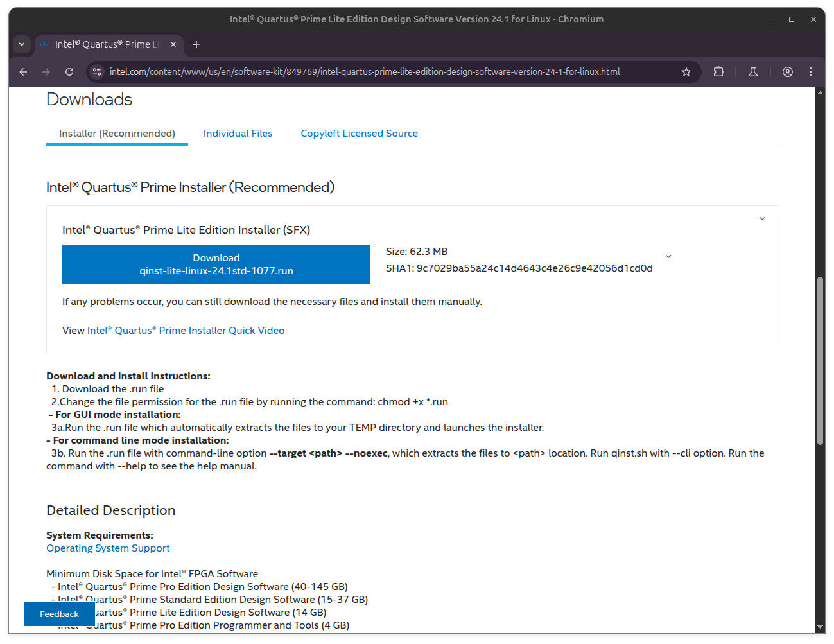
Task: Download qinst-lite-linux-24.1std-1077.run installer
Action: click(x=216, y=265)
